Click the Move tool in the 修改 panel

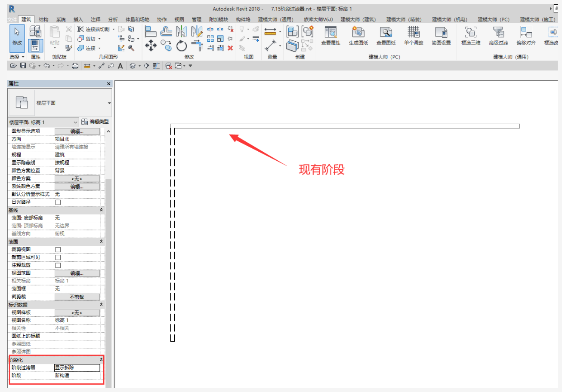(x=151, y=45)
